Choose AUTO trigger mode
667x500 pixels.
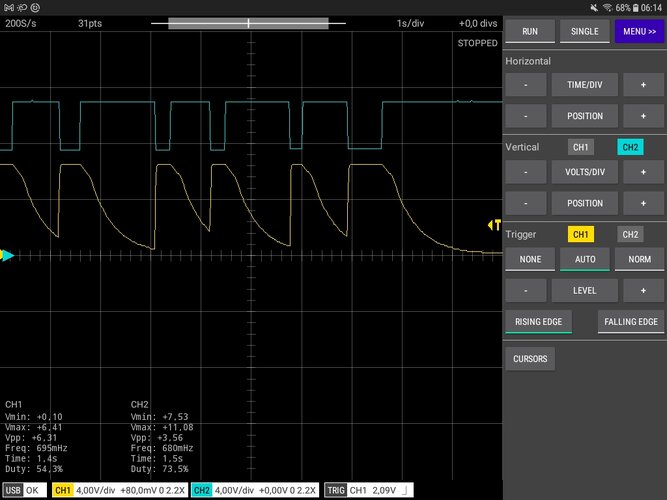(x=584, y=259)
